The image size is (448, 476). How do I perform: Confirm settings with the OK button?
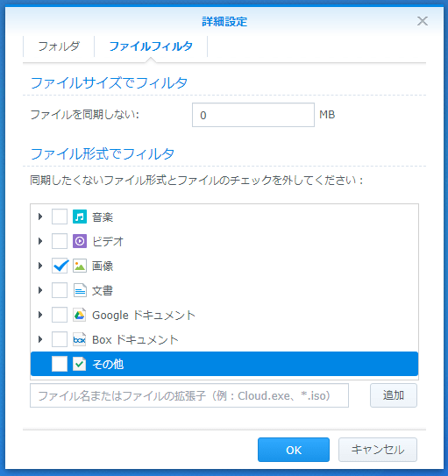(x=294, y=450)
